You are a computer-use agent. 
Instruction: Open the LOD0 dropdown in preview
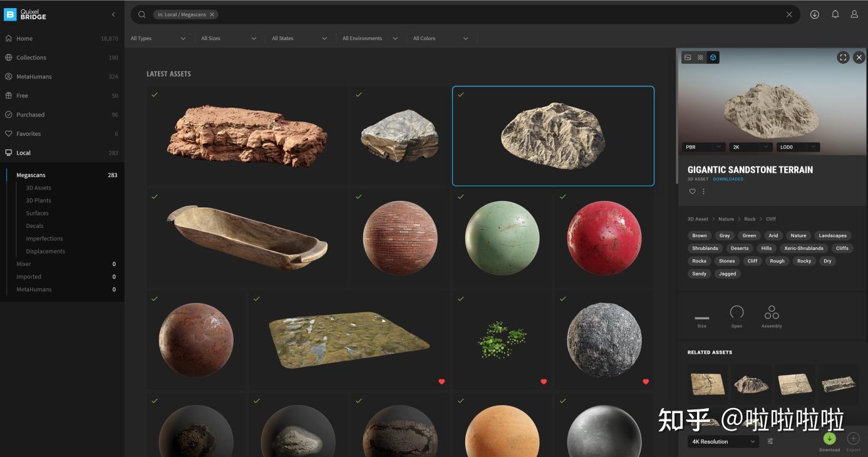797,147
